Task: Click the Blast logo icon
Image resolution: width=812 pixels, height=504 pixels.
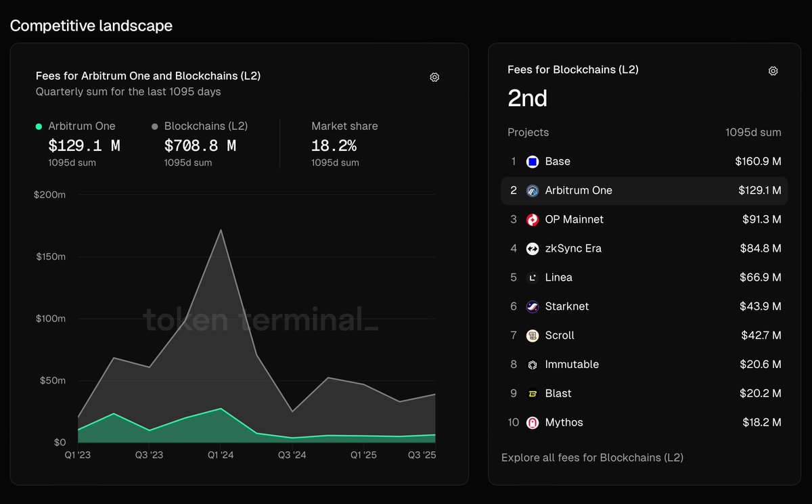Action: tap(532, 394)
